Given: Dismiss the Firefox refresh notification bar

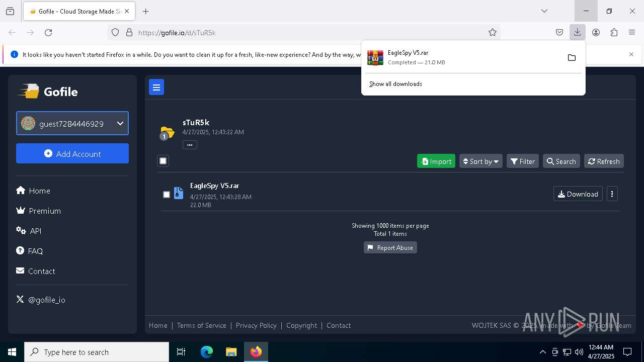Looking at the screenshot, I should (631, 54).
